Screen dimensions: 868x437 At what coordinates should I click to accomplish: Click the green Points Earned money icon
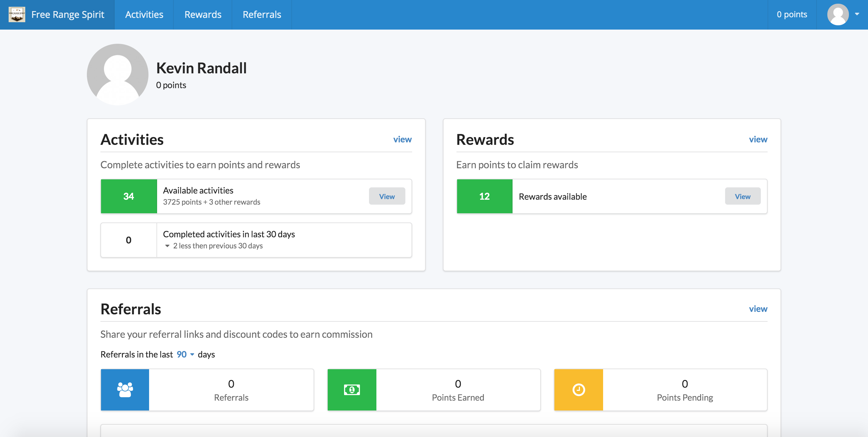point(352,390)
